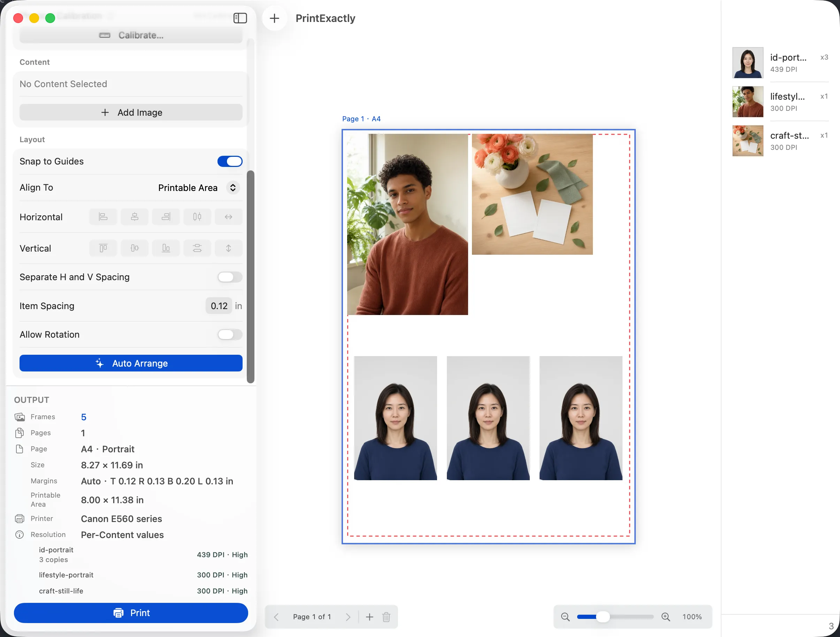
Task: Disable Snap to Guides switch
Action: tap(230, 161)
